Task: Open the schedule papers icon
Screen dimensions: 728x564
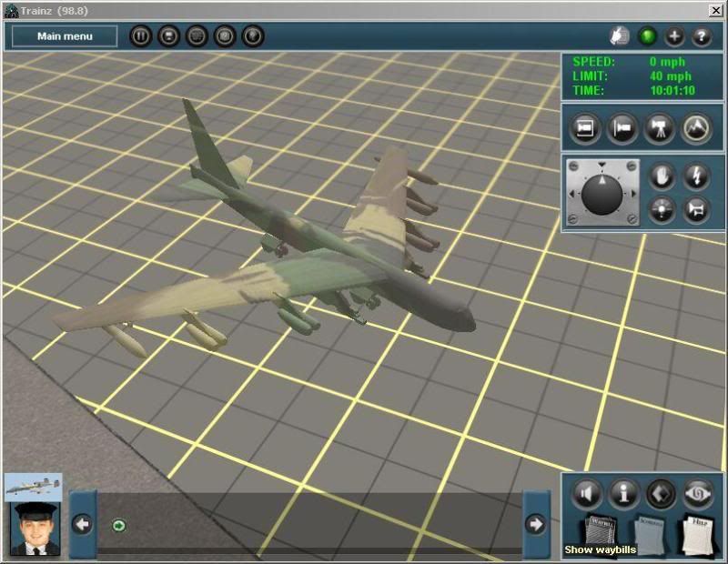Action: [x=650, y=535]
